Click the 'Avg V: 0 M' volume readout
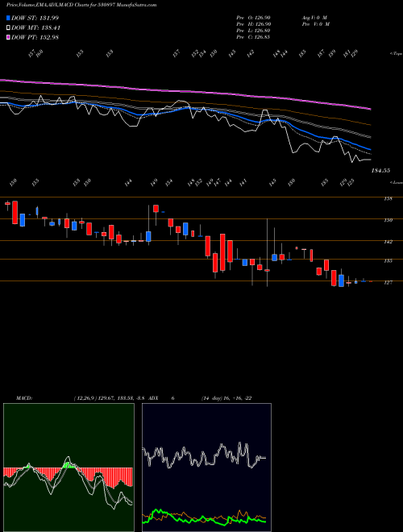 pos(314,18)
